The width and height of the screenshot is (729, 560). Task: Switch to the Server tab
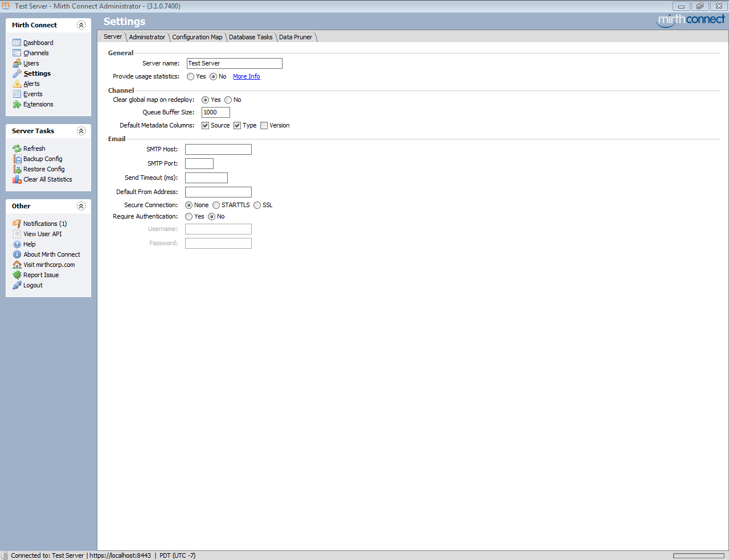tap(113, 37)
